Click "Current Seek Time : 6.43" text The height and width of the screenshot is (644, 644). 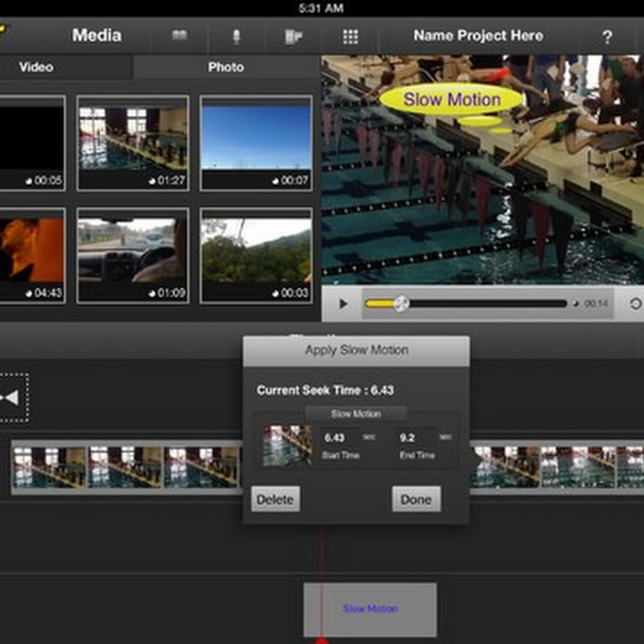pyautogui.click(x=325, y=390)
